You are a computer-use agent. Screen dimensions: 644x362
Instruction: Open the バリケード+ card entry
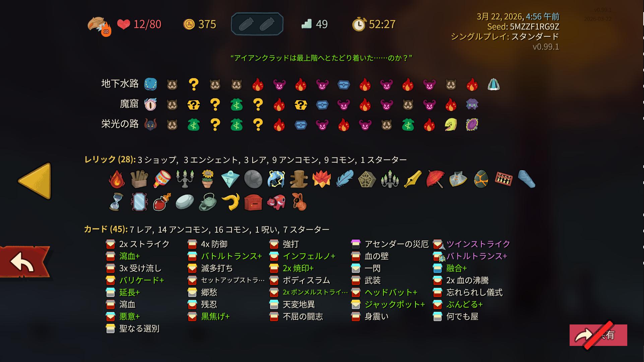[x=135, y=280]
